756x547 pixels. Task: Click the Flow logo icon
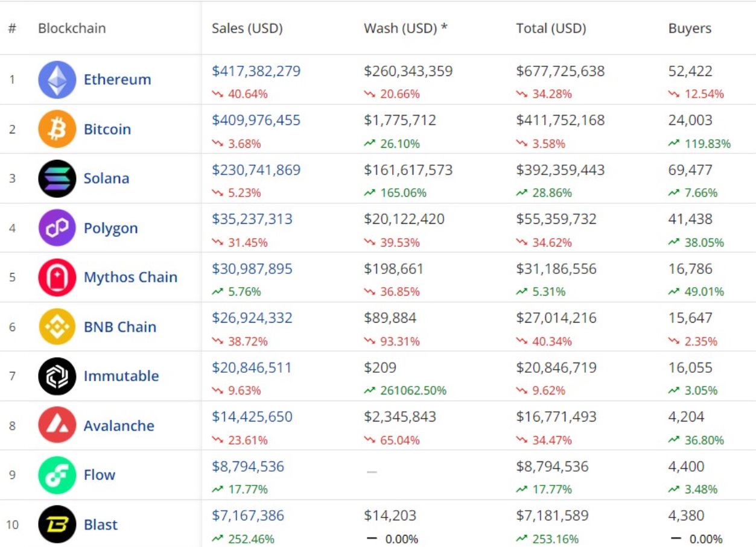(57, 475)
